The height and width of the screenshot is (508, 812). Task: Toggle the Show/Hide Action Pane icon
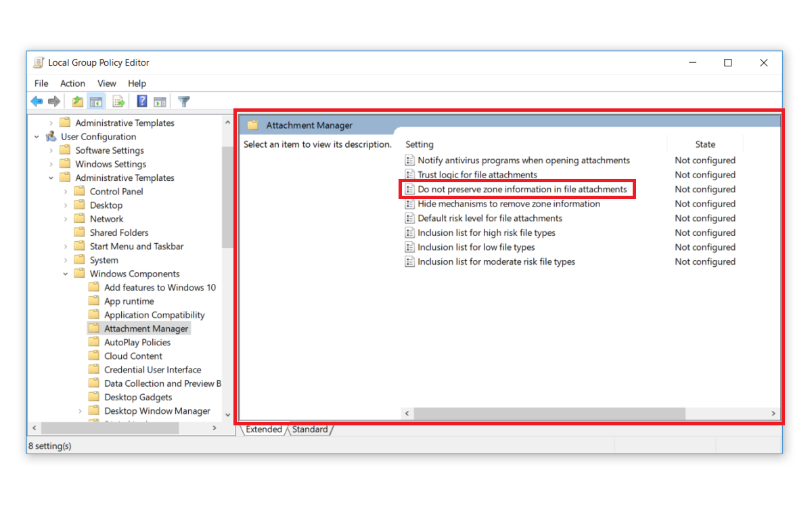(x=160, y=102)
